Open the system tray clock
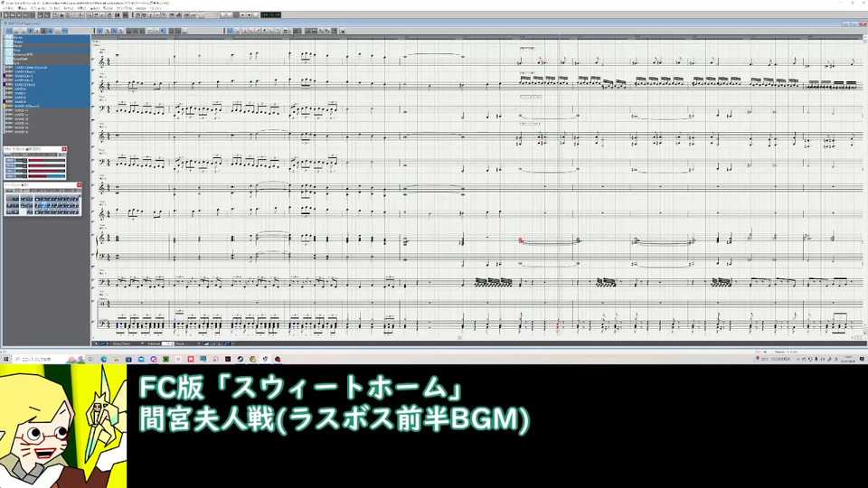Image resolution: width=868 pixels, height=488 pixels. click(848, 359)
